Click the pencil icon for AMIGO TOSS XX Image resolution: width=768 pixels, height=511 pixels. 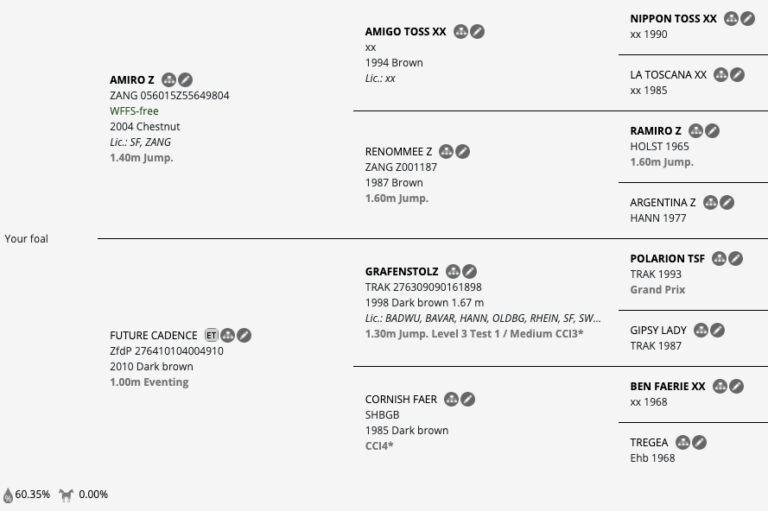pyautogui.click(x=478, y=31)
